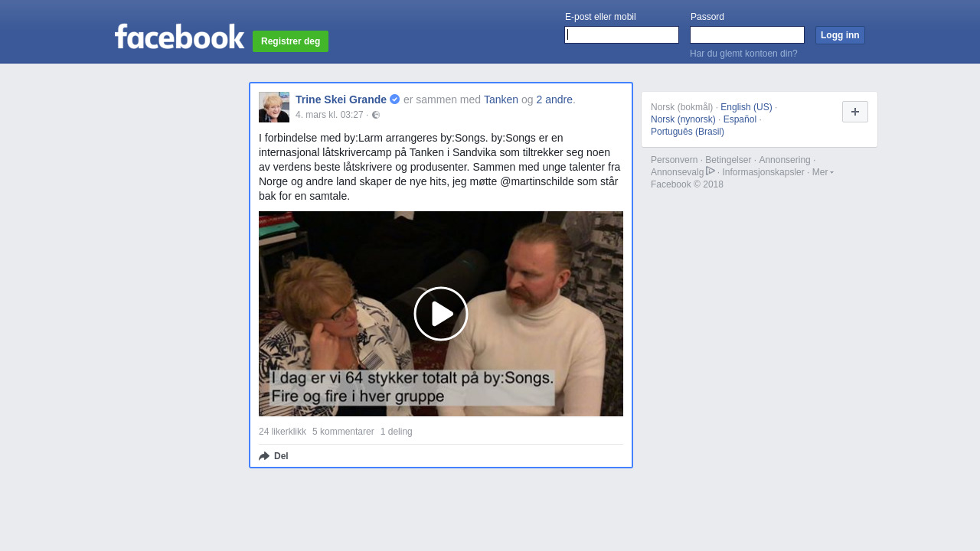Click the post text starting I forbindelse med by:Larm
This screenshot has height=551, width=980.
440,167
